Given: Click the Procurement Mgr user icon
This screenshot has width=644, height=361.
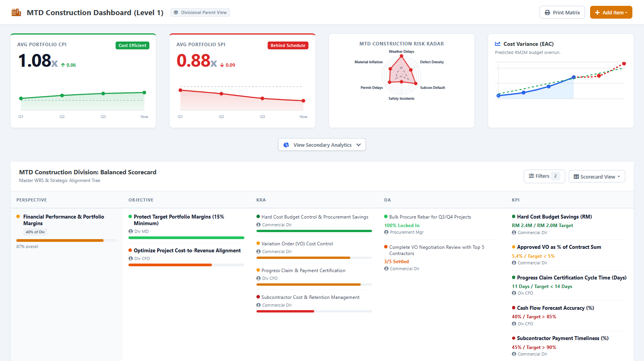Looking at the screenshot, I should [386, 232].
